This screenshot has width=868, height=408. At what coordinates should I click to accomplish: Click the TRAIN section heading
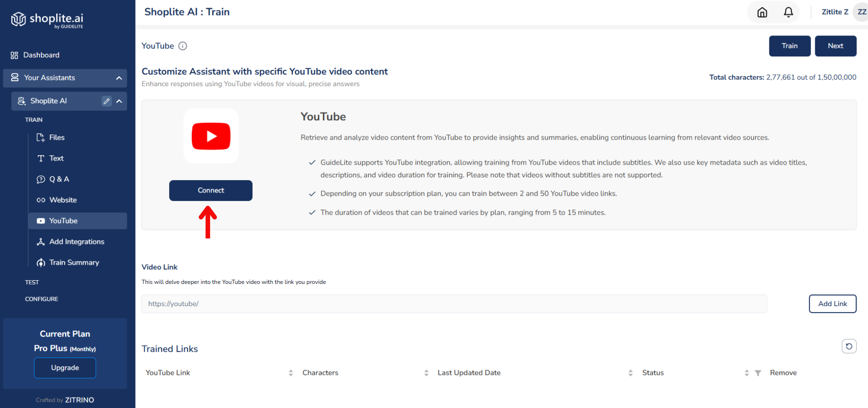(34, 120)
